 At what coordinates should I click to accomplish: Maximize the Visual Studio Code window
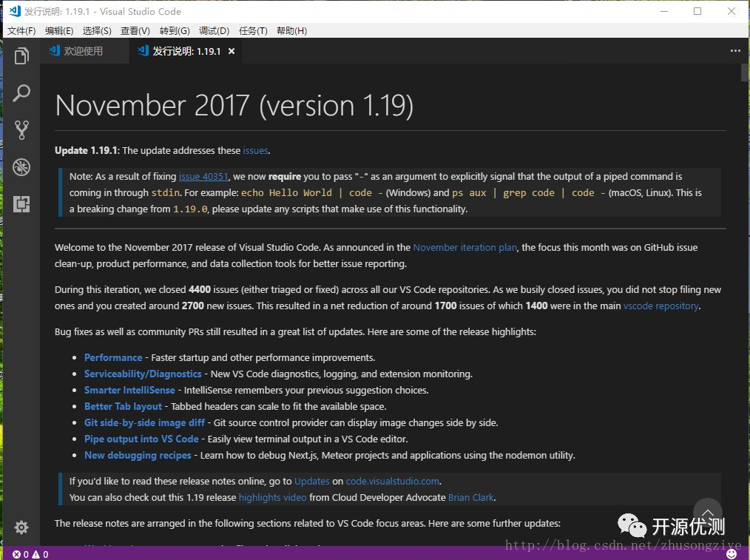point(697,11)
